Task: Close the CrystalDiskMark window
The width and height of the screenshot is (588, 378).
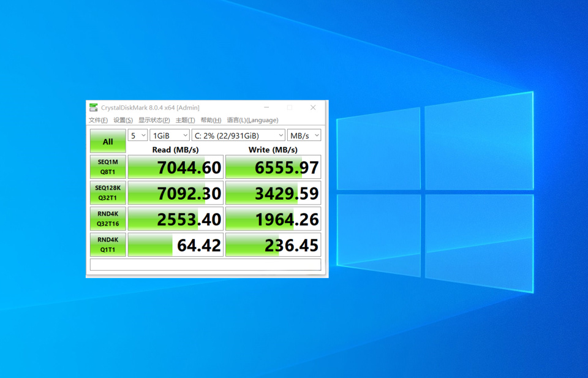Action: pyautogui.click(x=313, y=108)
